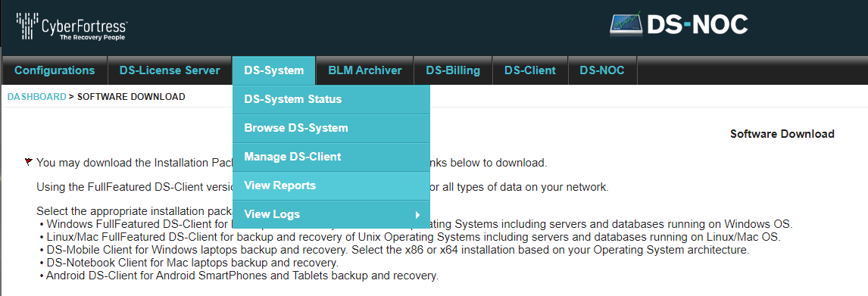Viewport: 868px width, 296px height.
Task: Open the DS-Client tab
Action: 529,70
